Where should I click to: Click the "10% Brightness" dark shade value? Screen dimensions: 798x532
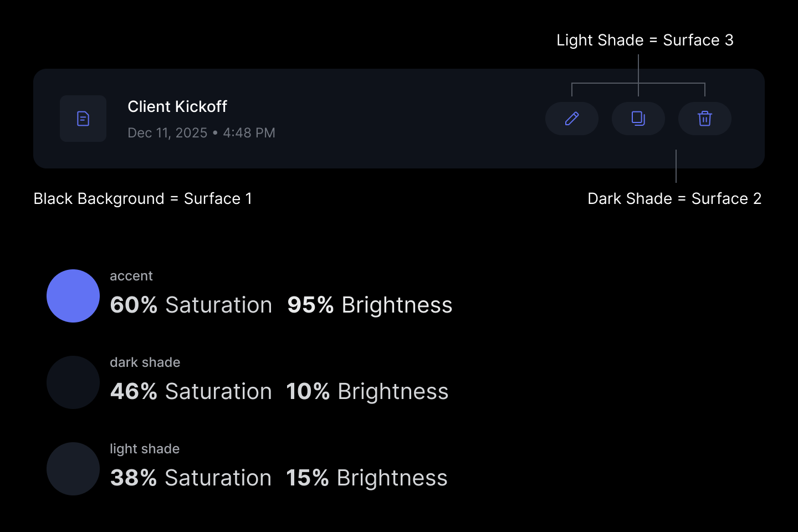click(367, 392)
